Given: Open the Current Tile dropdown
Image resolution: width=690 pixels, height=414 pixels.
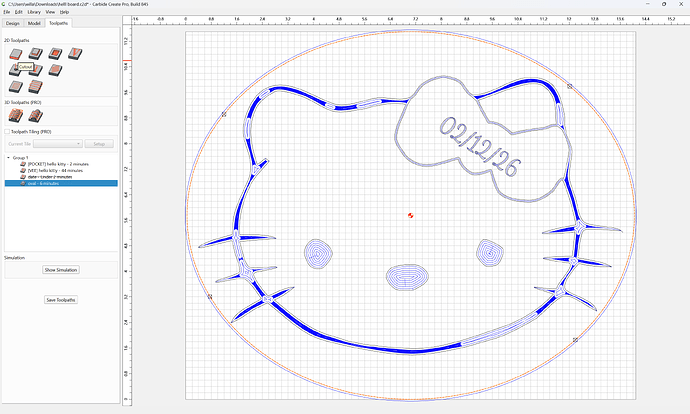Looking at the screenshot, I should [x=58, y=144].
